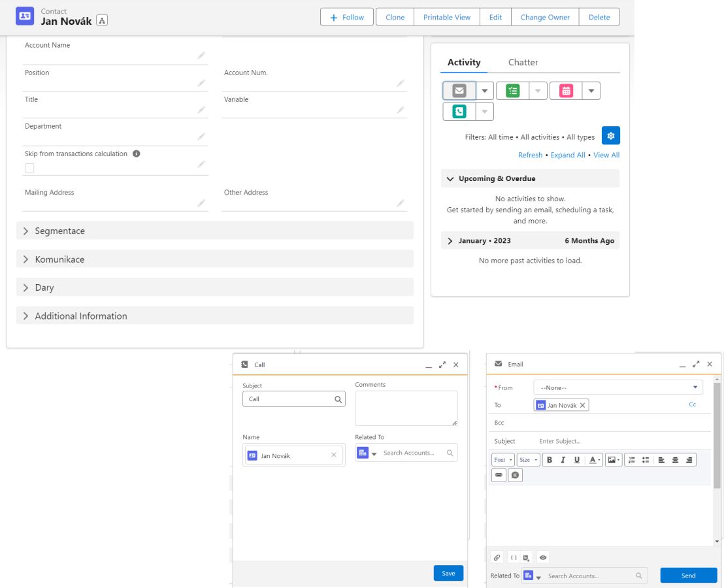Switch to the Chatter tab

tap(523, 62)
